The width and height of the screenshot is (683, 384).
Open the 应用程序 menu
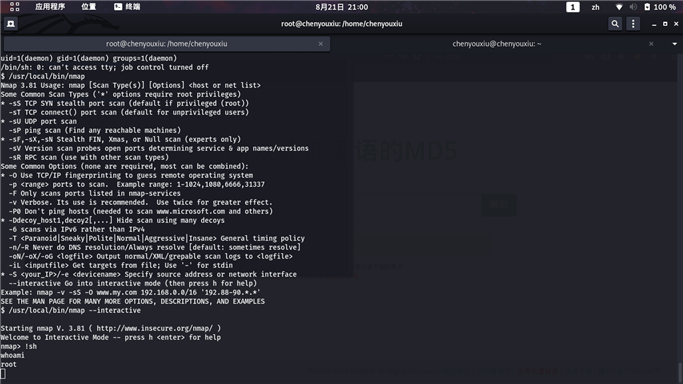50,7
